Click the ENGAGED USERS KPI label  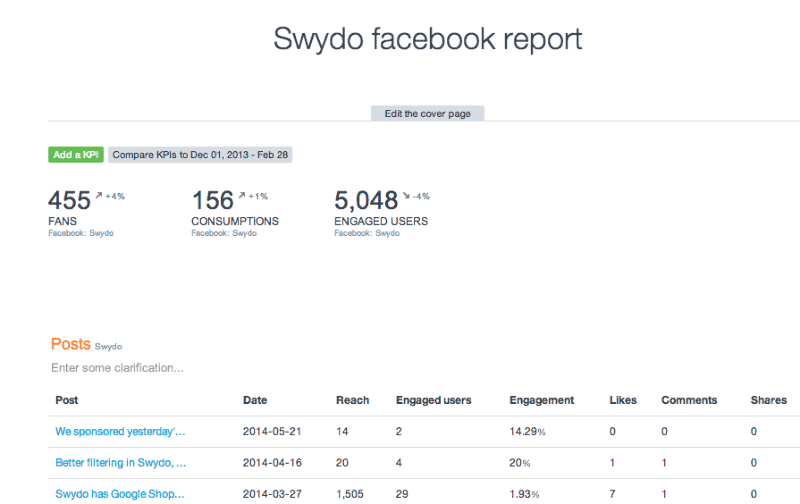point(381,221)
